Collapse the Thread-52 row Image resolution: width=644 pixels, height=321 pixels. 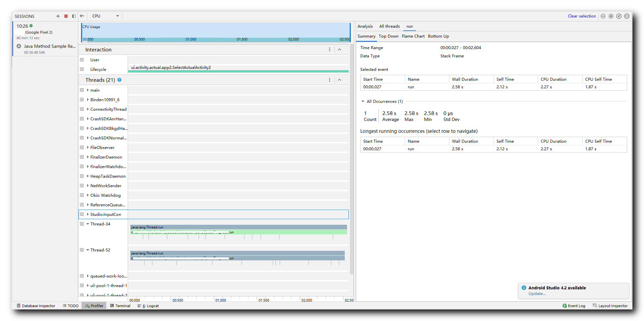click(x=88, y=250)
